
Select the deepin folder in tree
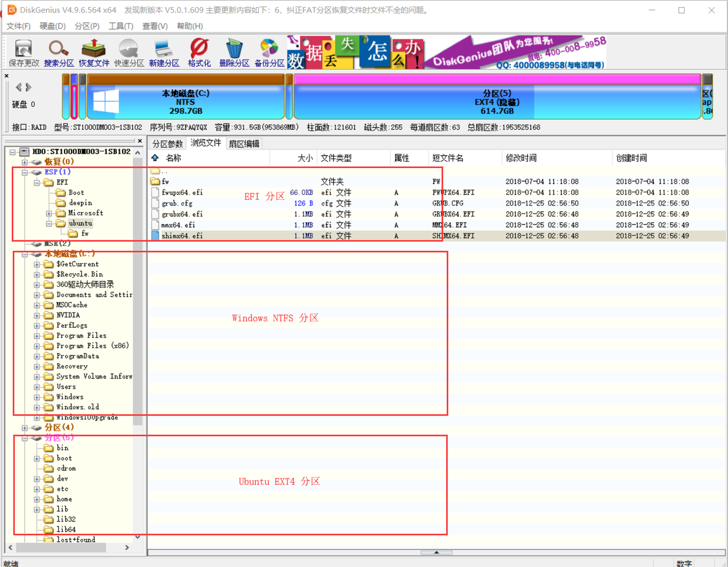(80, 203)
